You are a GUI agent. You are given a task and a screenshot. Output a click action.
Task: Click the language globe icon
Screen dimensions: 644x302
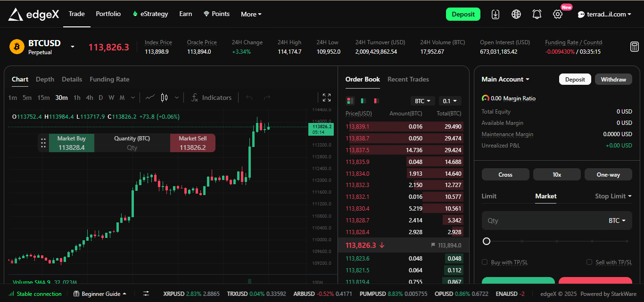516,14
